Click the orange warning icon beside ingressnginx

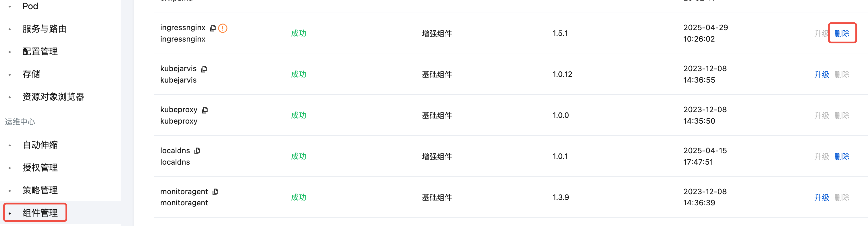[223, 28]
